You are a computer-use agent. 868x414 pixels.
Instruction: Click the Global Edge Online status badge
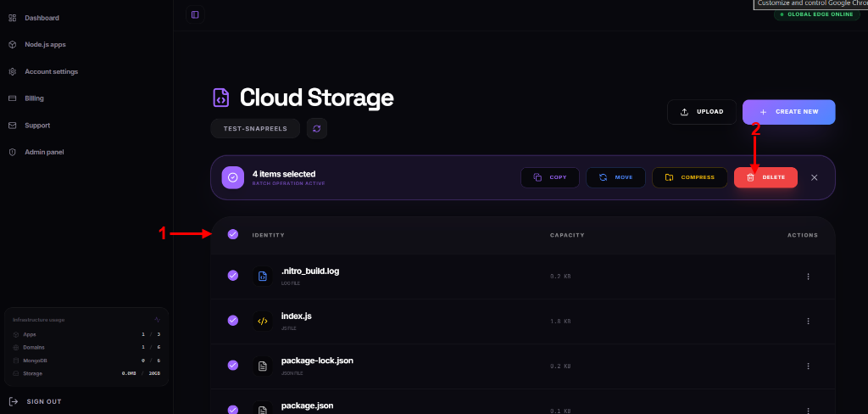click(x=816, y=14)
